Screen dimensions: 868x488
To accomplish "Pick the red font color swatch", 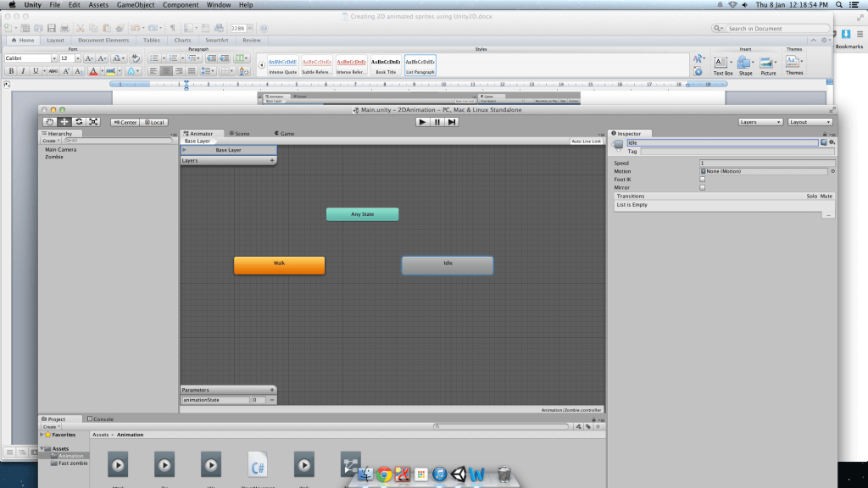I will point(93,71).
